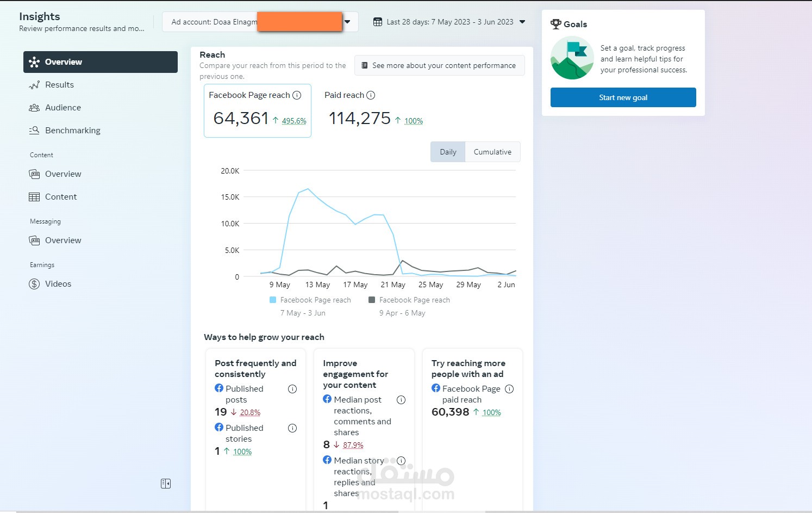Click the Videos dollar sign icon
Image resolution: width=812 pixels, height=513 pixels.
(x=34, y=284)
